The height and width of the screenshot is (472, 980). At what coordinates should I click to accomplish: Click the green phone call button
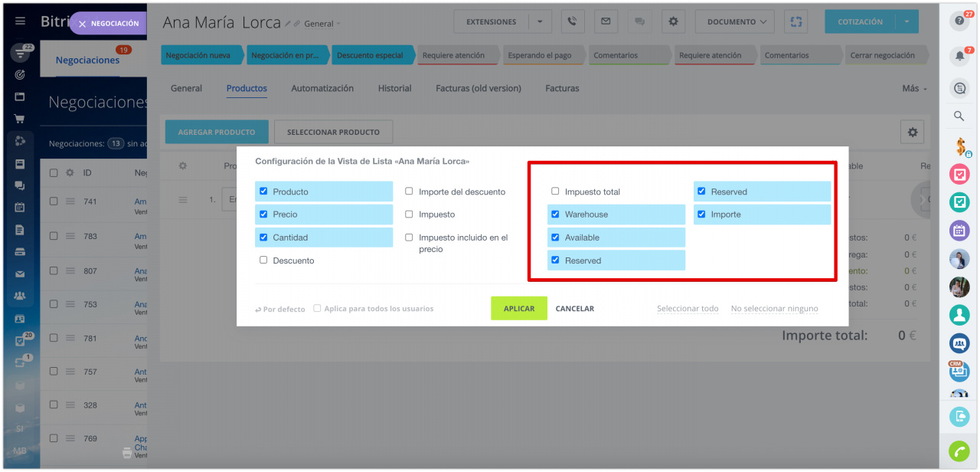pos(959,451)
